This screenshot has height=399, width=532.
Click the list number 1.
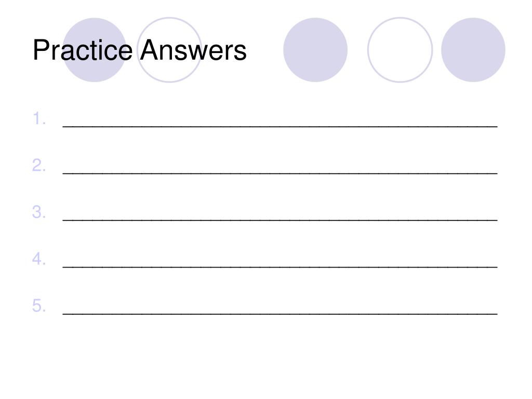(39, 118)
